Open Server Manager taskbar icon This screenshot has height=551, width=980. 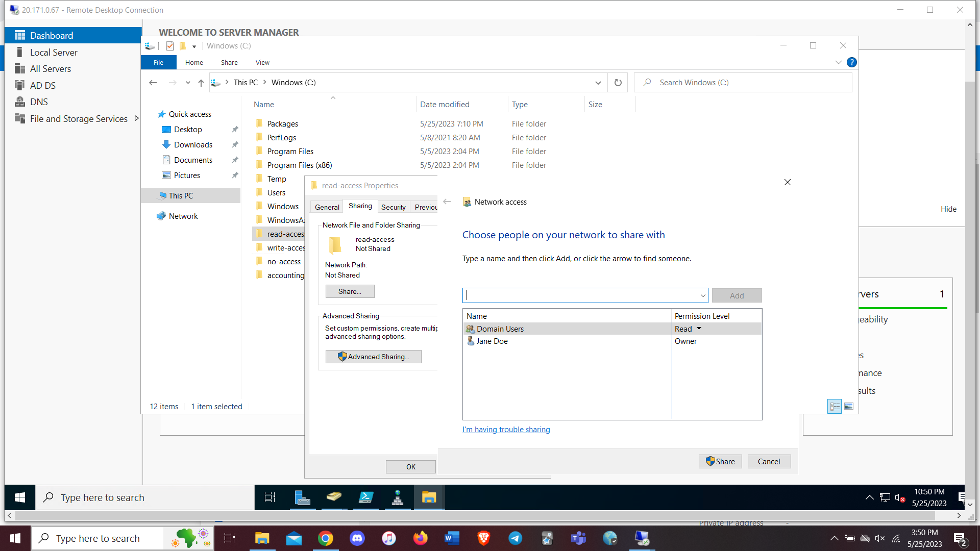tap(302, 497)
